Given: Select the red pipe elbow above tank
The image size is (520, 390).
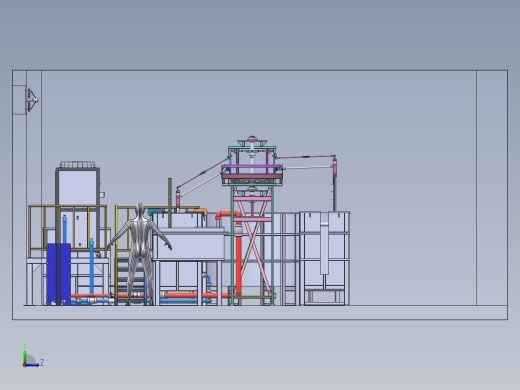Looking at the screenshot, I should (x=227, y=215).
